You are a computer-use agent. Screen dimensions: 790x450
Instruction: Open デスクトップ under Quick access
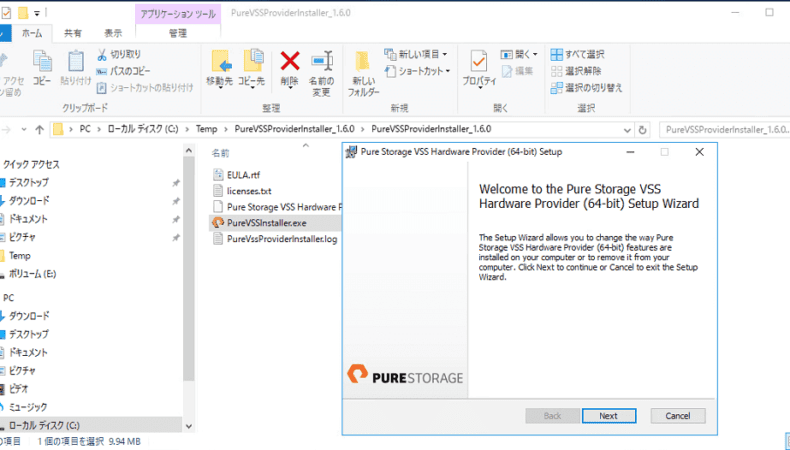point(29,182)
